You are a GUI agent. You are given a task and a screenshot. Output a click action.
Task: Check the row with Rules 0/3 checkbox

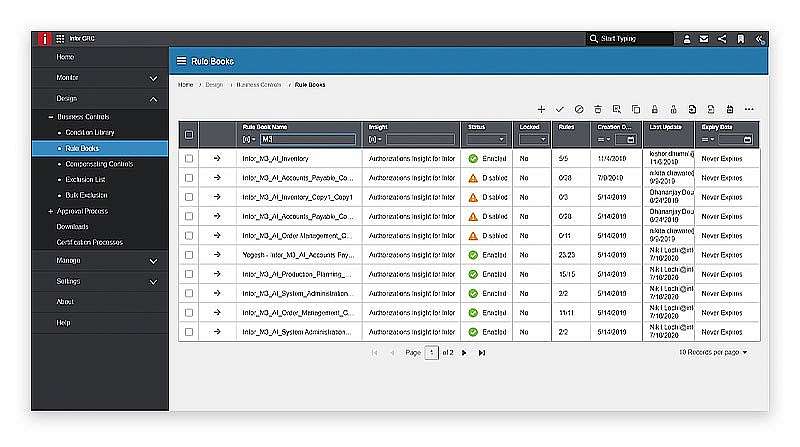point(189,197)
